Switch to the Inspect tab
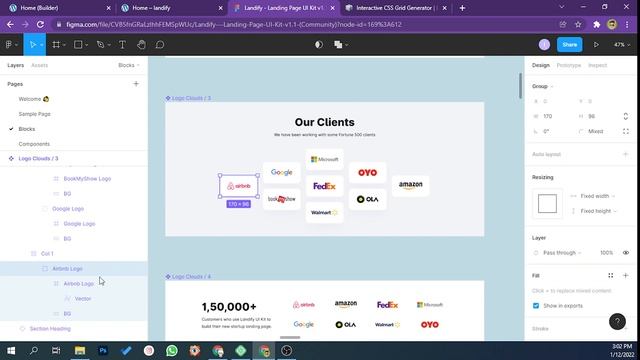Viewport: 640px width, 360px height. pyautogui.click(x=597, y=65)
